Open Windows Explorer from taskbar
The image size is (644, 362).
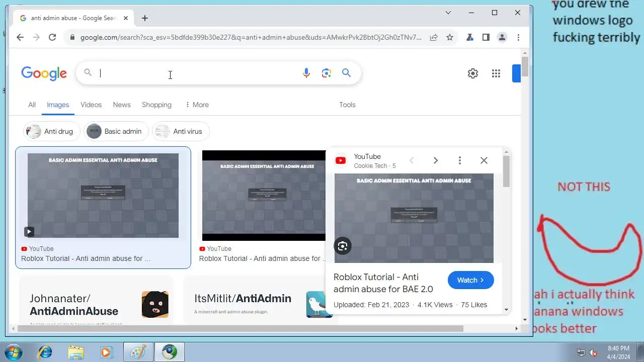coord(76,352)
